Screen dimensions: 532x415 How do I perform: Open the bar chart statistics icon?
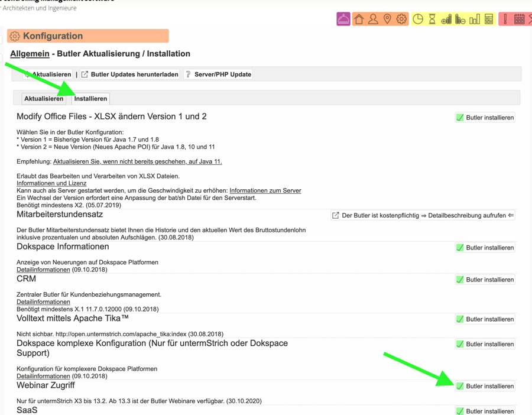475,18
